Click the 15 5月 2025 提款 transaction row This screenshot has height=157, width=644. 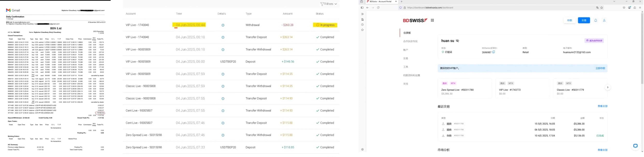[523, 124]
